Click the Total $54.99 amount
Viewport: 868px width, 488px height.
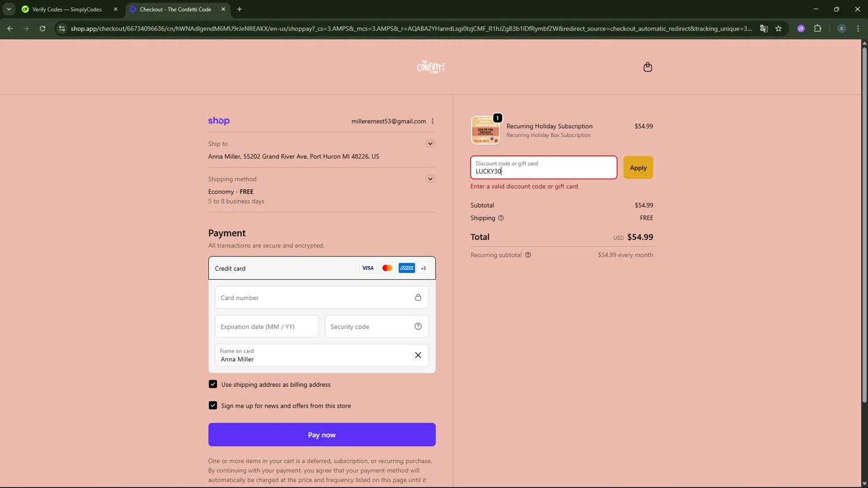pyautogui.click(x=640, y=237)
